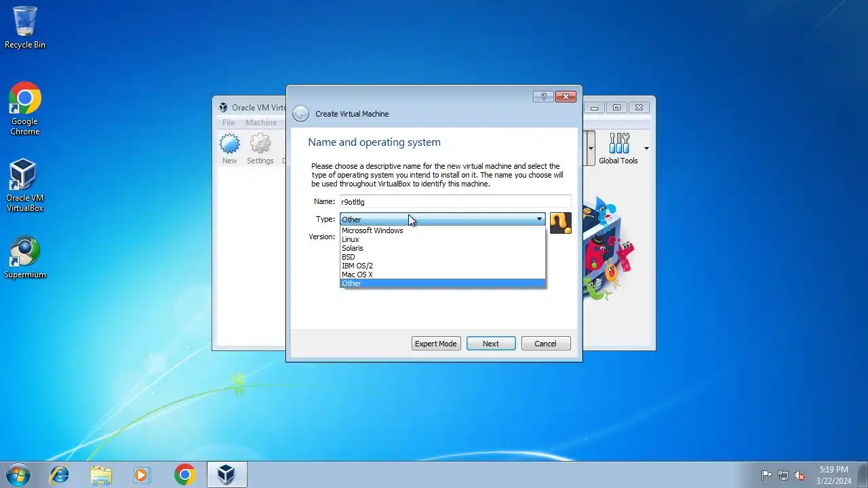The image size is (868, 488).
Task: Click Show desktop strip at taskbar end
Action: 863,475
